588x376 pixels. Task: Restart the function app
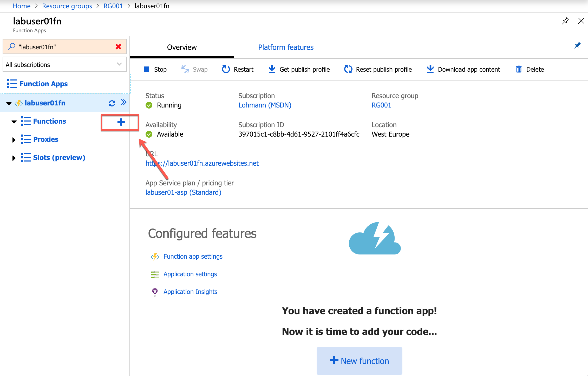(x=238, y=69)
